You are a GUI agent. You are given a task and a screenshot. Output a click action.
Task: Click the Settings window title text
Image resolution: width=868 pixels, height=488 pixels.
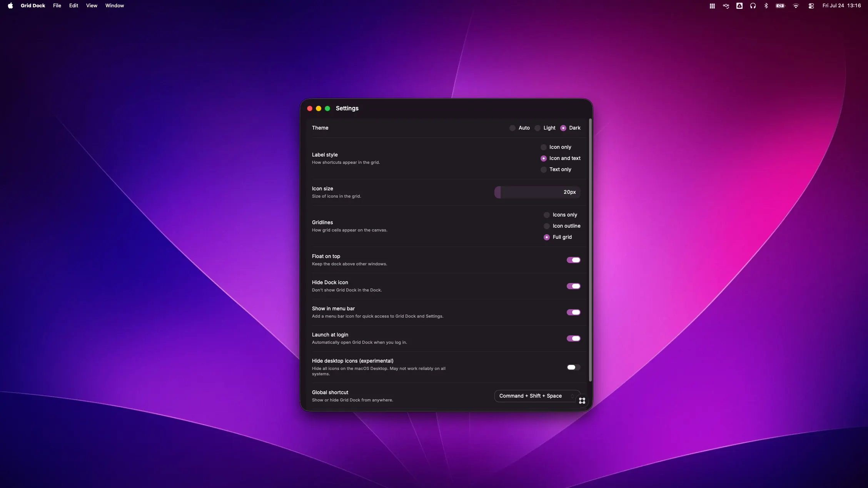[347, 108]
